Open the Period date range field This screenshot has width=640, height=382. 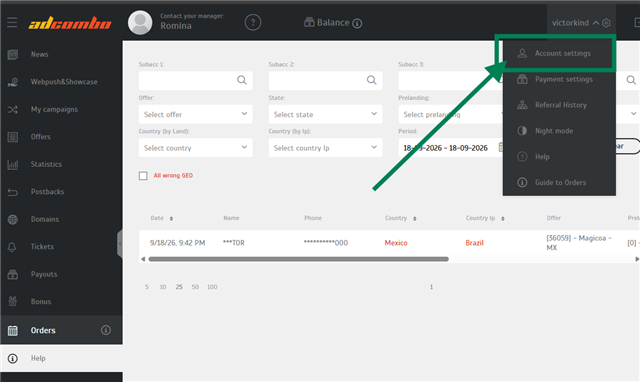(451, 148)
